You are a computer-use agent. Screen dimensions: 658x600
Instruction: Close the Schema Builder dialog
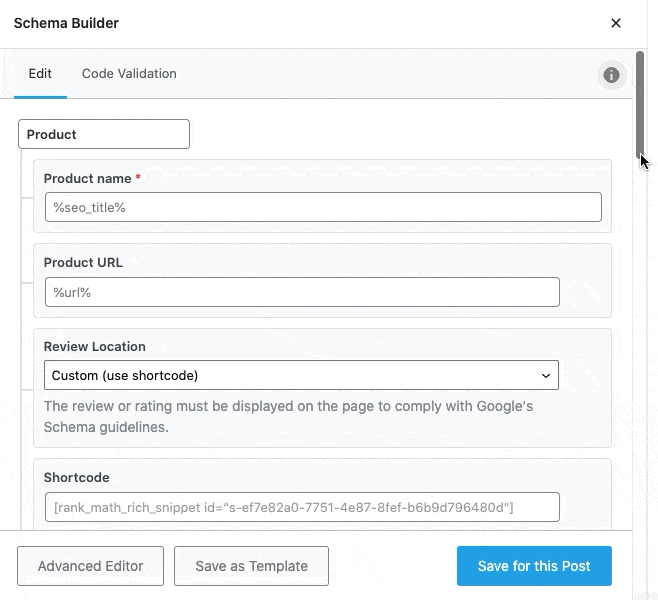coord(616,23)
